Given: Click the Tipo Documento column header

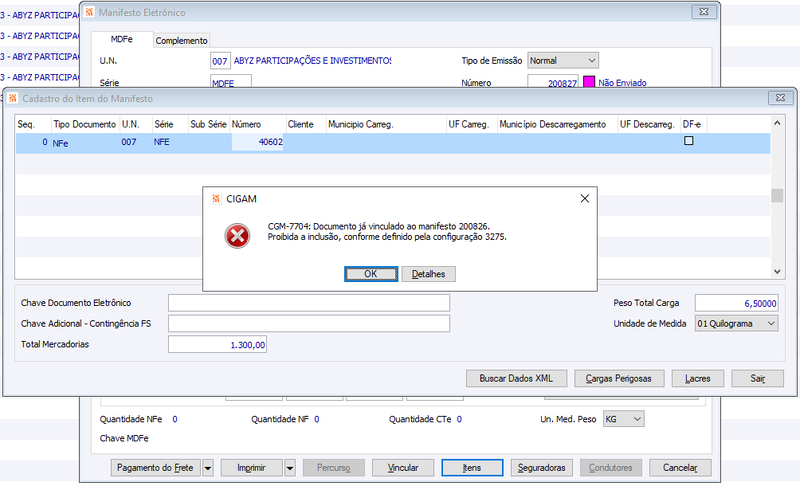Looking at the screenshot, I should [85, 124].
